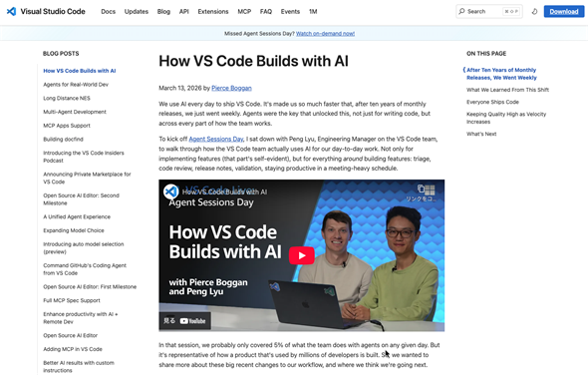The image size is (588, 375).
Task: Open the API nav link
Action: coord(183,12)
